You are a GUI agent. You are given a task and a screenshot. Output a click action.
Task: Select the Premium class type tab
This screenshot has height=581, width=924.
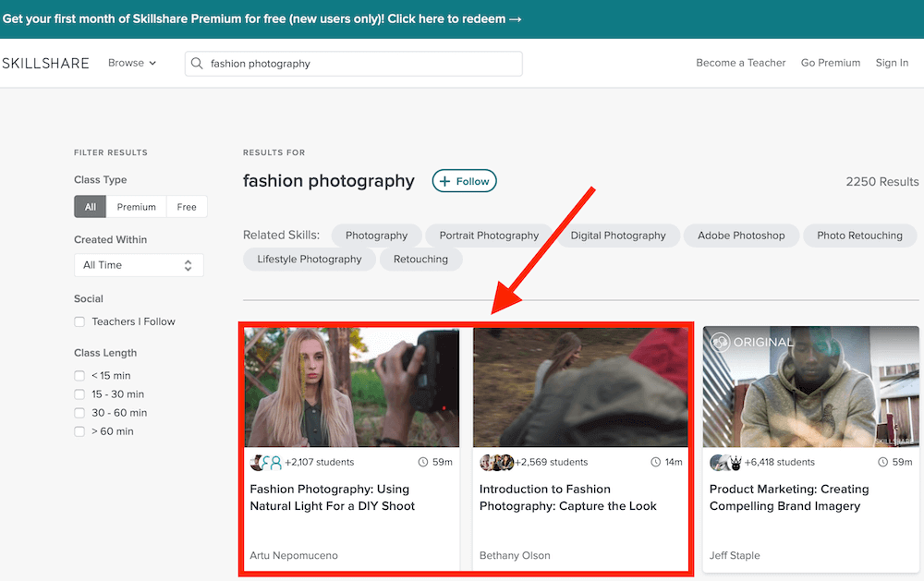[137, 207]
